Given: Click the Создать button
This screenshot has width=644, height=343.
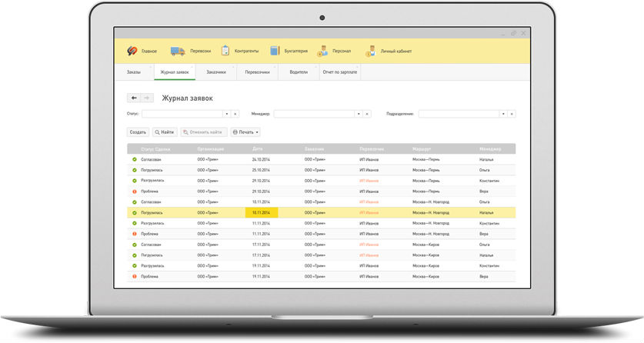Looking at the screenshot, I should click(x=138, y=132).
